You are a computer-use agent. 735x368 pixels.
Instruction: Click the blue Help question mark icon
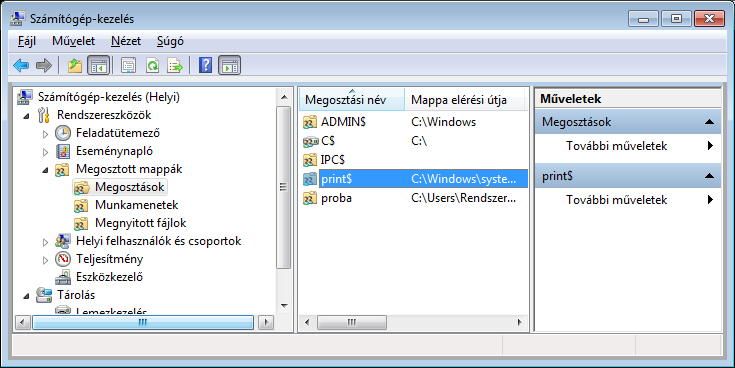(205, 65)
